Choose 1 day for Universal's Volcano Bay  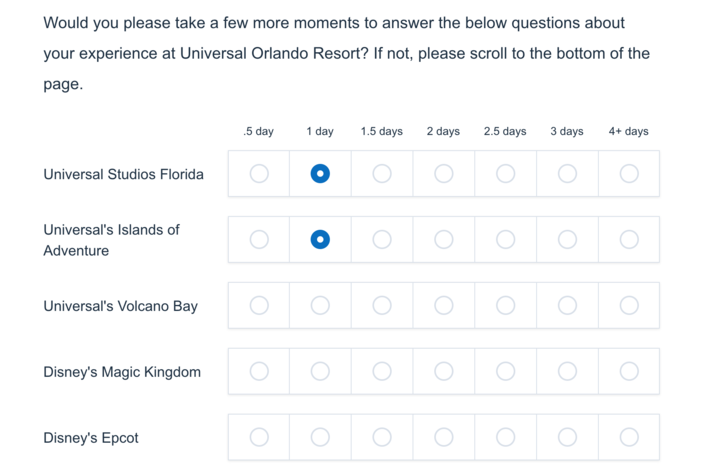pos(320,305)
